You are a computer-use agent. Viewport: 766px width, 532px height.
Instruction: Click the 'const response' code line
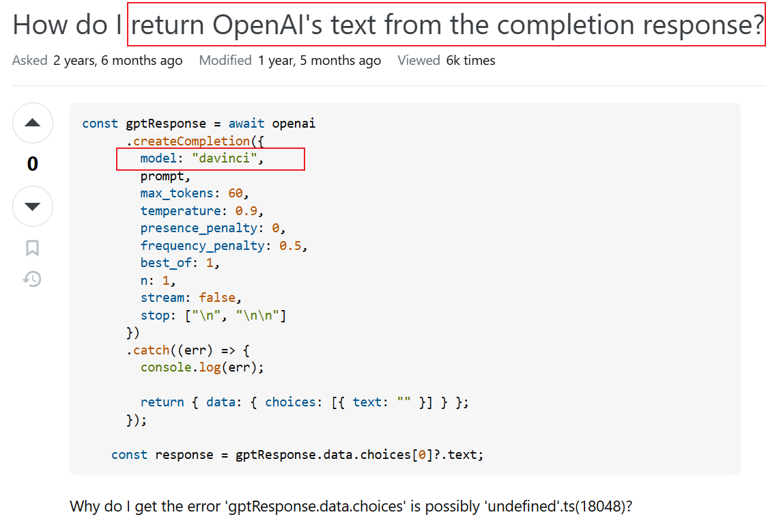tap(297, 455)
